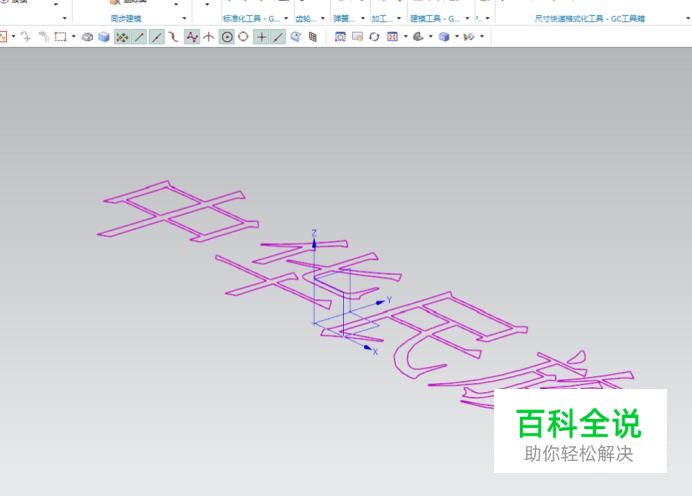Viewport: 692px width, 498px height.
Task: Click the blue cube icon in selection bar
Action: (104, 37)
